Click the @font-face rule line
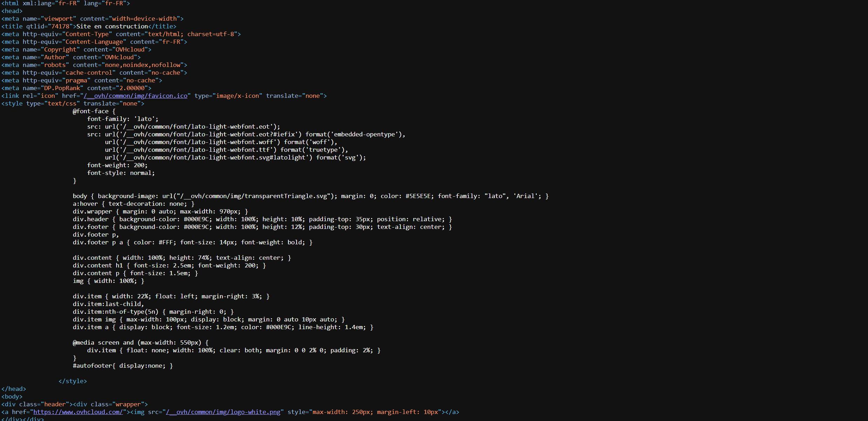868x421 pixels. tap(94, 111)
